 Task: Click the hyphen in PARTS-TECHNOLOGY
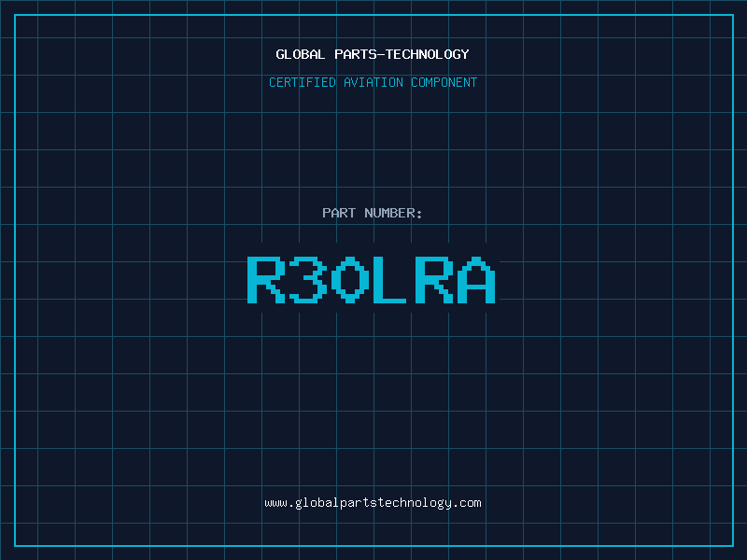coord(381,54)
